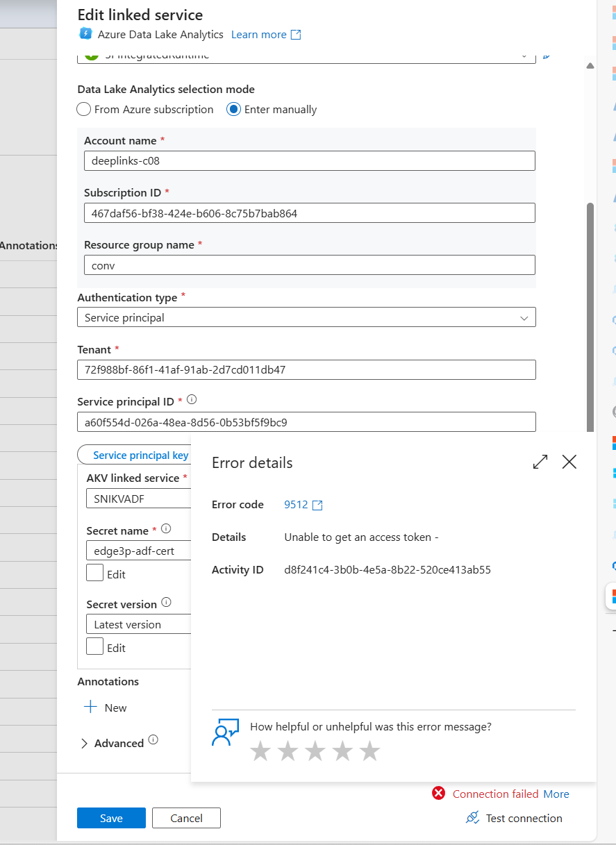Open the error code 9512 link

296,505
